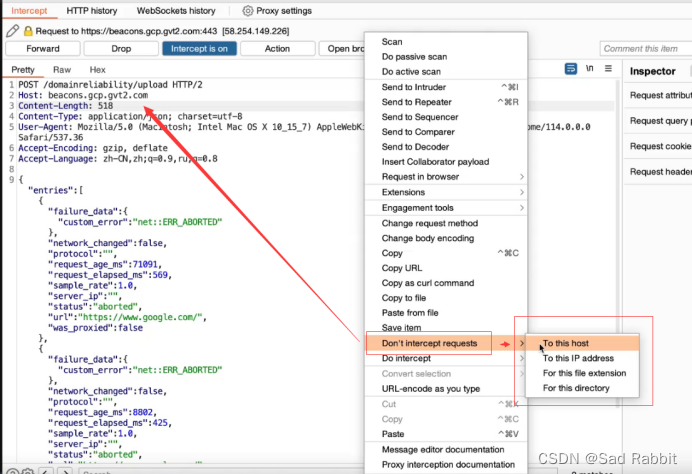Viewport: 692px width, 474px height.
Task: Expand the Engagement tools submenu
Action: pyautogui.click(x=446, y=207)
